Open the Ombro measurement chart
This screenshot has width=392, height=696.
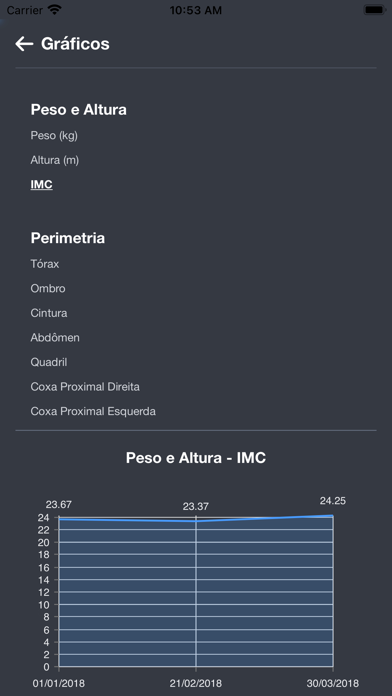point(48,289)
